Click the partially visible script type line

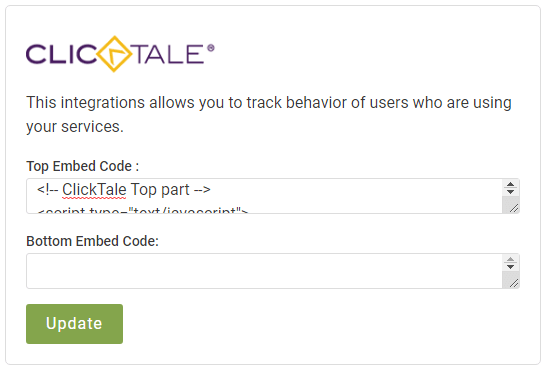coord(142,210)
